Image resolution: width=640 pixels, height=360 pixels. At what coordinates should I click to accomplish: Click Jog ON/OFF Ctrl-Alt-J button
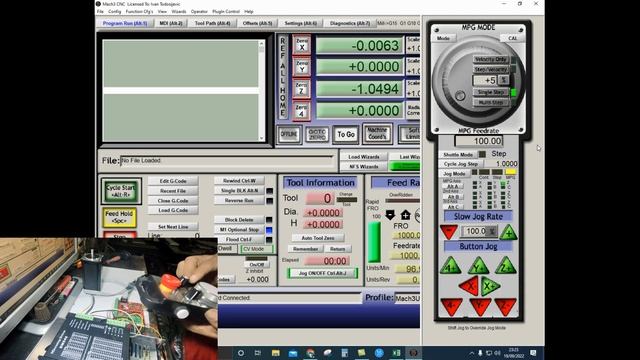tap(323, 273)
